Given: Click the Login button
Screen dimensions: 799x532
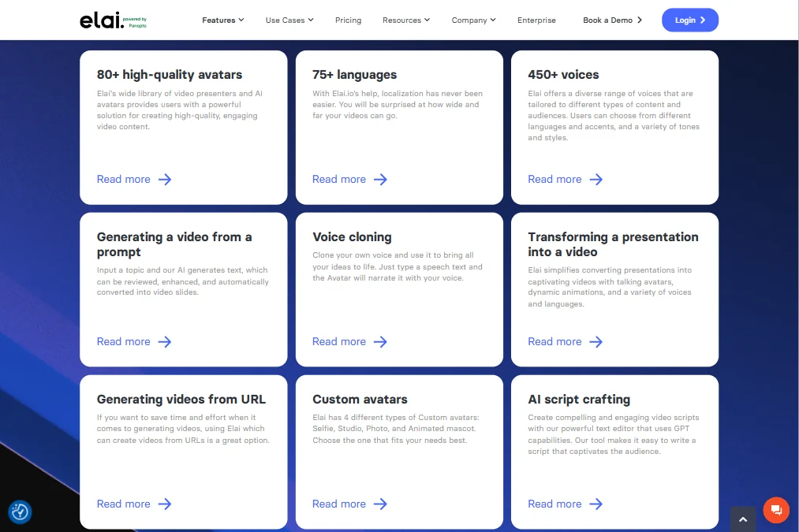Looking at the screenshot, I should [x=690, y=20].
